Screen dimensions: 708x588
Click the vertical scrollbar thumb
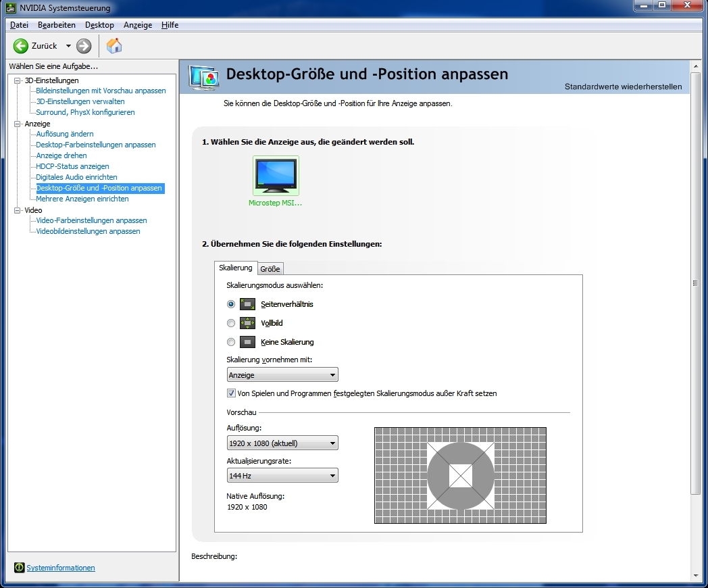click(695, 283)
